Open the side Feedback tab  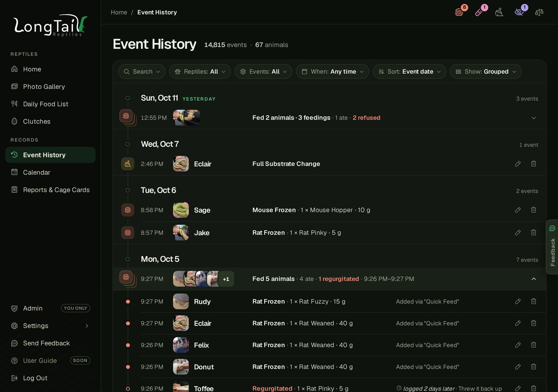552,247
